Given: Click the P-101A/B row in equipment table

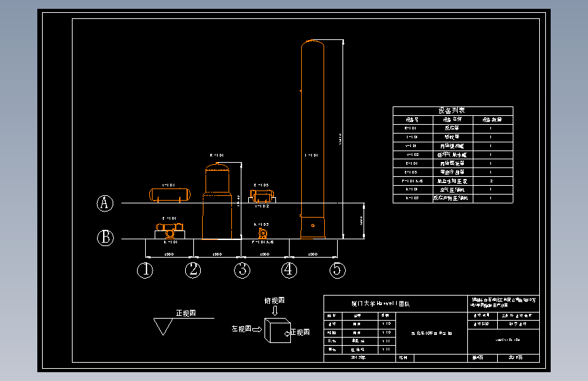Looking at the screenshot, I should point(452,181).
